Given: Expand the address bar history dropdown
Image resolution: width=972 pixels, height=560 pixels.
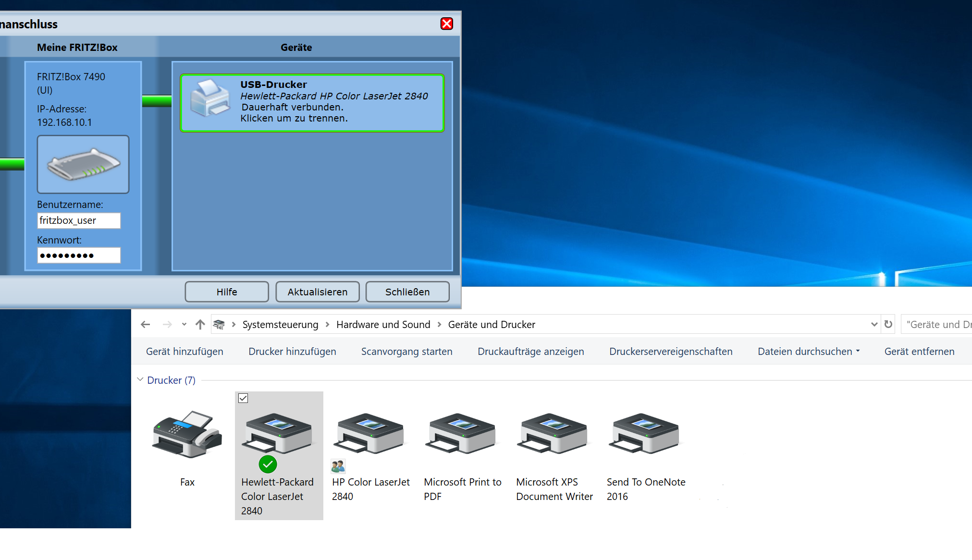Looking at the screenshot, I should (x=874, y=324).
